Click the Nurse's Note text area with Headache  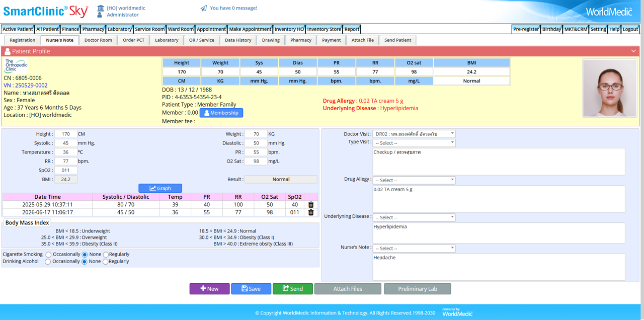499,267
